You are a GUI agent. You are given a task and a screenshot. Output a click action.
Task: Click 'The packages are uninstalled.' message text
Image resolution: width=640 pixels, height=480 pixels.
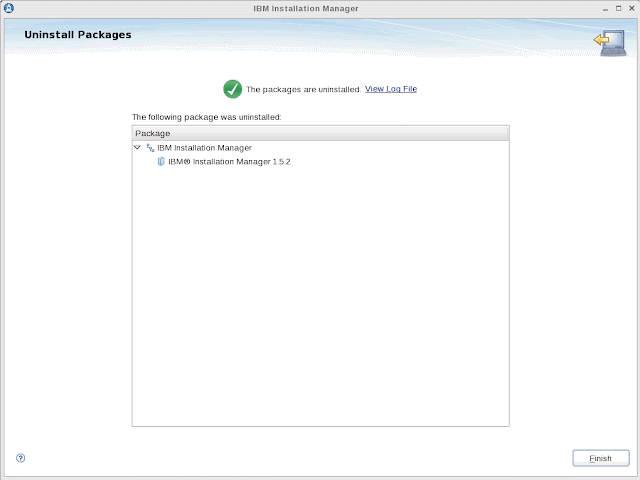click(304, 89)
